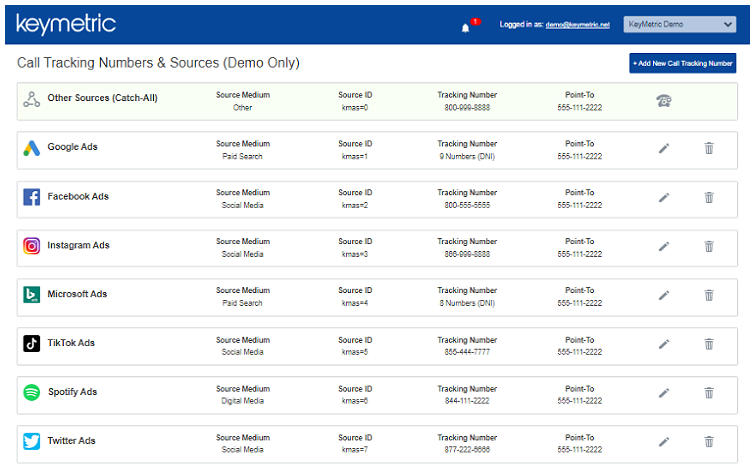
Task: Click Digital Media medium in Spotify row
Action: pyautogui.click(x=243, y=401)
